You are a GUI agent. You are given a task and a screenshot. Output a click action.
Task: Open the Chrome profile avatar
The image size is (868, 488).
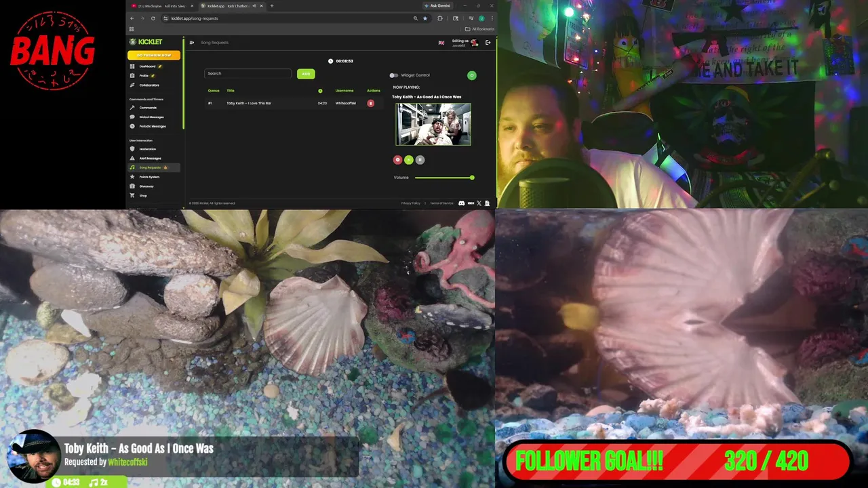pos(481,18)
